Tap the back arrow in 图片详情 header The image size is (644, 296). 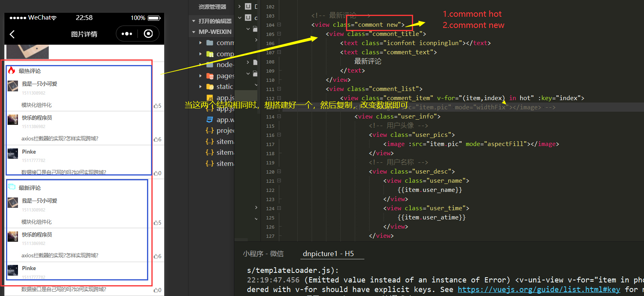12,34
